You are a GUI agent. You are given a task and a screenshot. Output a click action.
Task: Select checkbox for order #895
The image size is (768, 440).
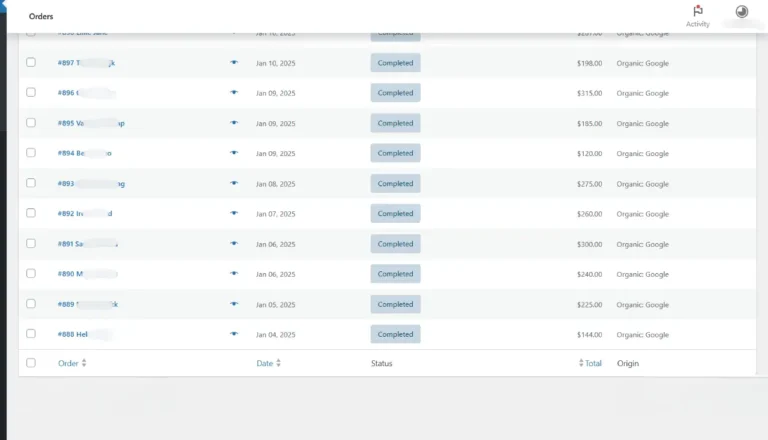(x=31, y=123)
